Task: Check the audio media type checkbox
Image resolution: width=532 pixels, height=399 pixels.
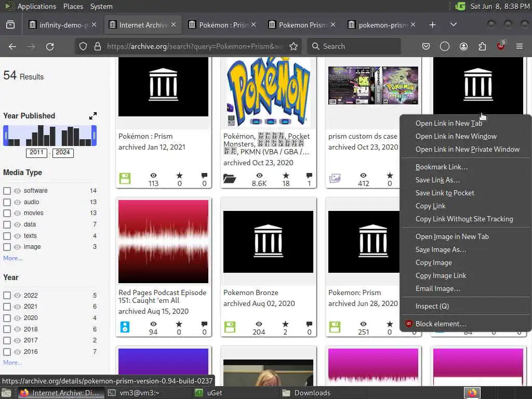Action: pyautogui.click(x=7, y=202)
